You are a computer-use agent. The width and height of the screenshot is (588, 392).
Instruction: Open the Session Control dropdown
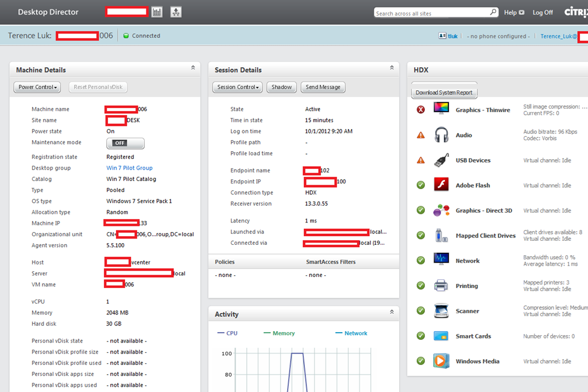point(238,87)
